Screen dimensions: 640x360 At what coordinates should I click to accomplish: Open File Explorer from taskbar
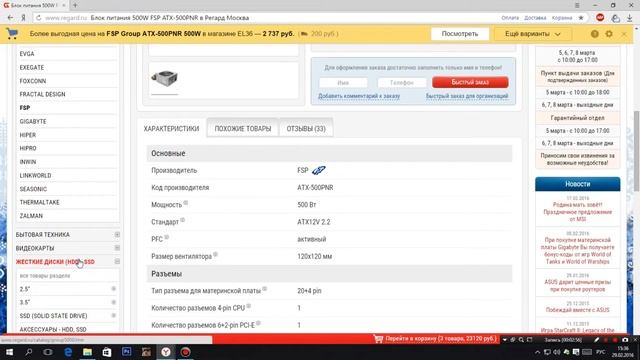(87, 352)
